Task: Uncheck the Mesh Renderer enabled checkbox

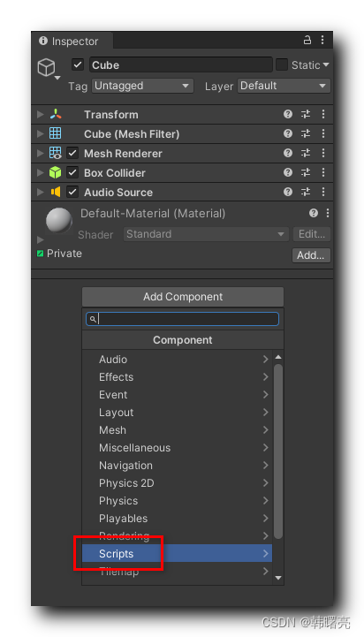Action: coord(72,153)
